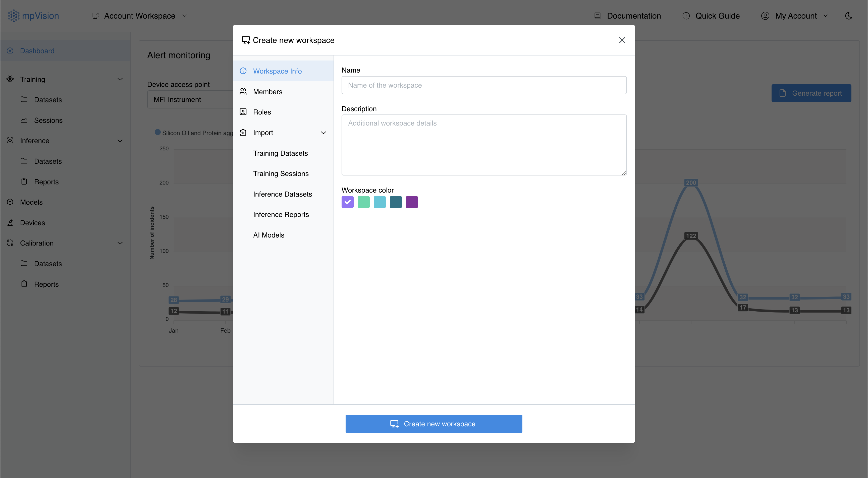868x478 pixels.
Task: Pick the mint green workspace color
Action: [x=364, y=202]
